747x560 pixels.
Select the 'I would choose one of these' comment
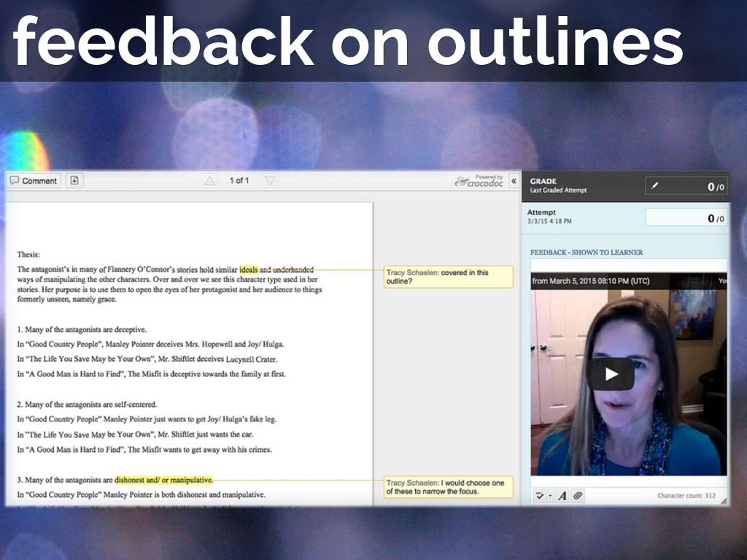click(x=448, y=487)
